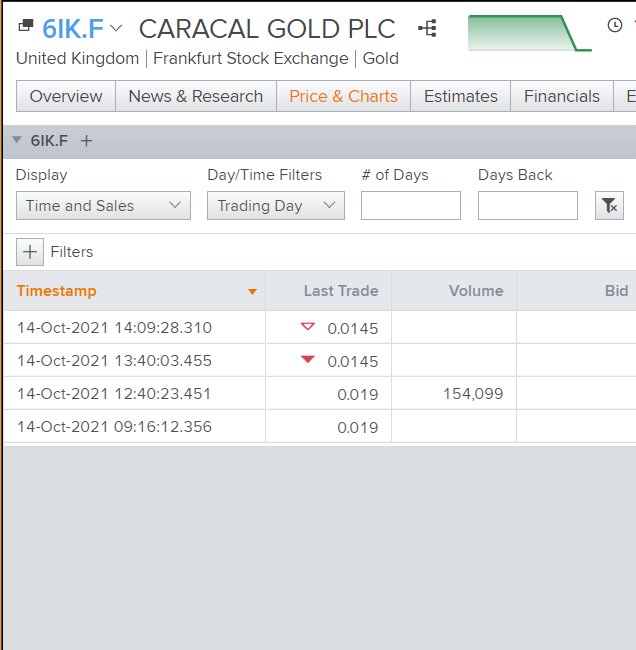Click the # of Days input field
This screenshot has height=650, width=636.
pos(411,206)
